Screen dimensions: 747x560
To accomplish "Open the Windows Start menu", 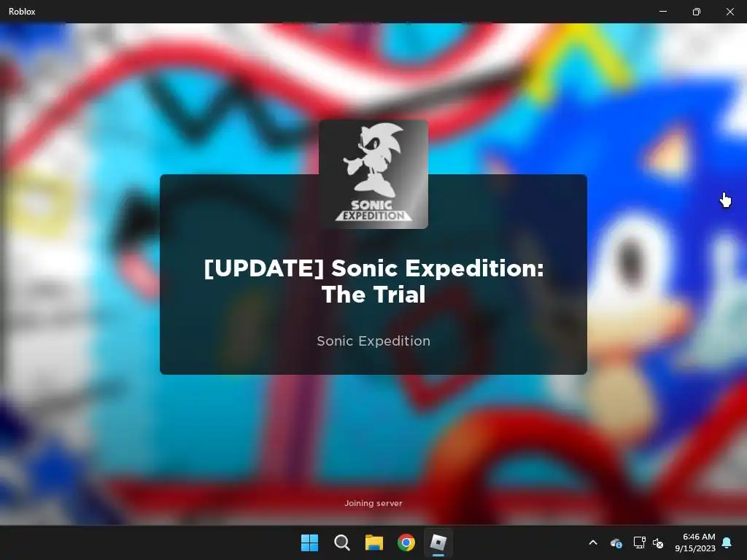I will [x=309, y=542].
